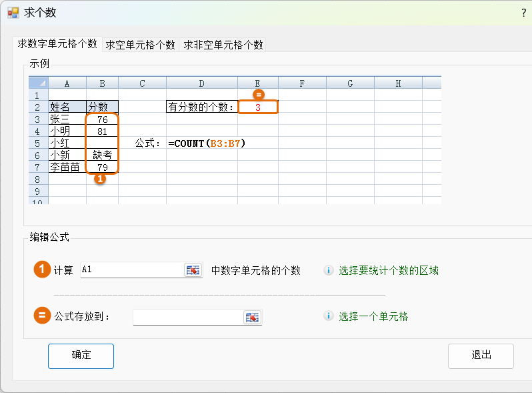Viewport: 532px width, 393px height.
Task: Focus the empty 公式存放到 field
Action: [x=188, y=318]
